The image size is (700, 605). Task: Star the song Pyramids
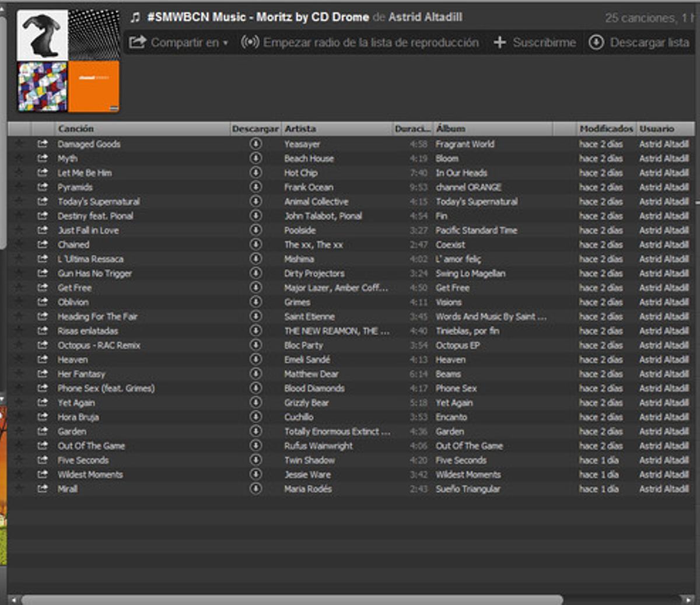coord(19,187)
